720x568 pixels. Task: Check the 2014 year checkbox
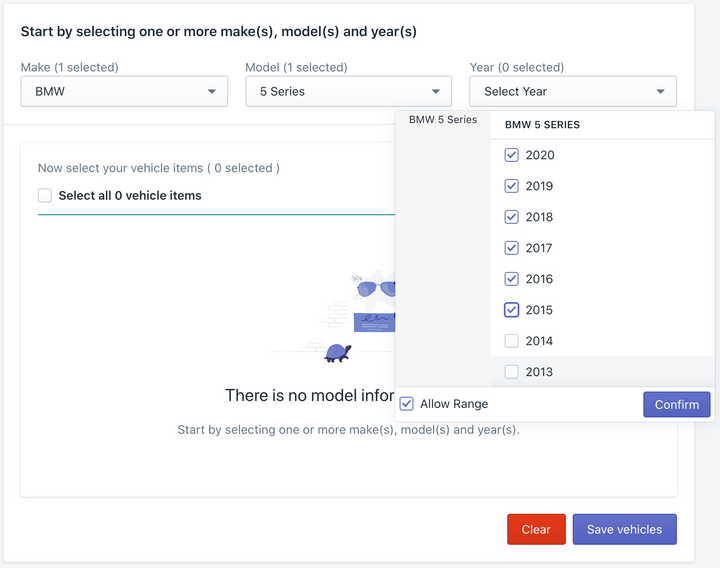512,341
